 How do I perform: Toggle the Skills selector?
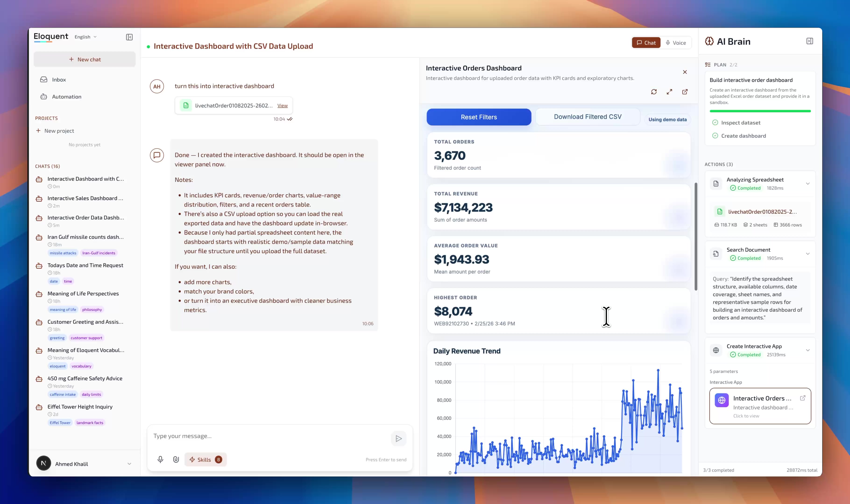point(205,459)
